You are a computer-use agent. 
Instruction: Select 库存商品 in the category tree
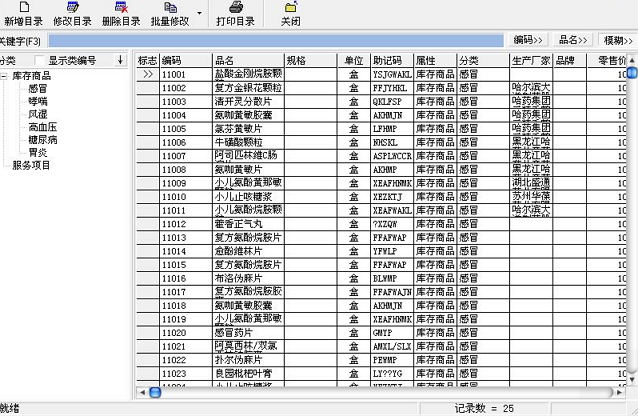[x=32, y=76]
